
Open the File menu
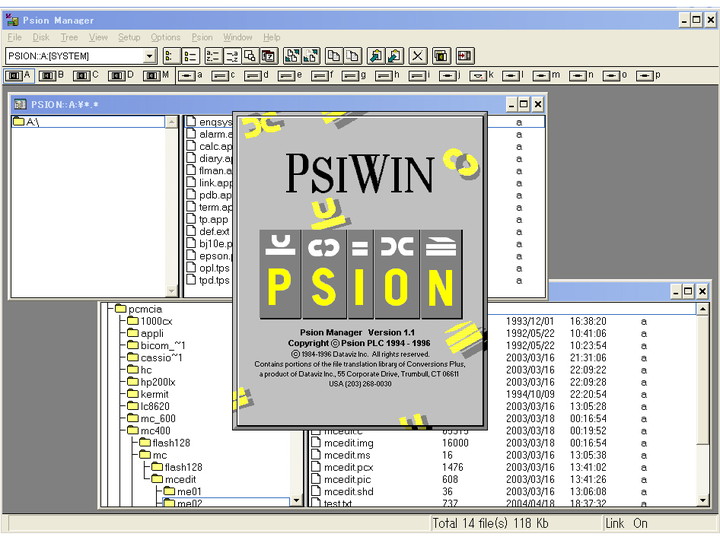tap(15, 37)
